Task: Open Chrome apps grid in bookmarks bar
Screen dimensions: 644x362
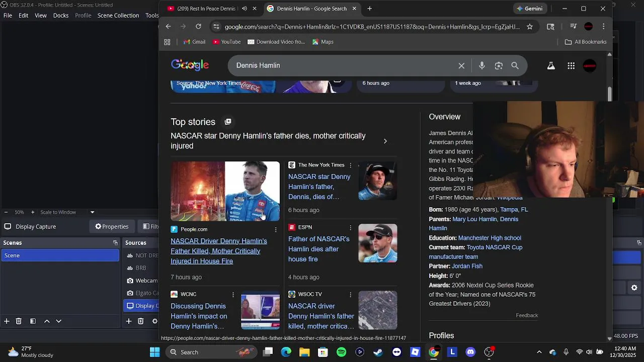Action: pyautogui.click(x=167, y=42)
